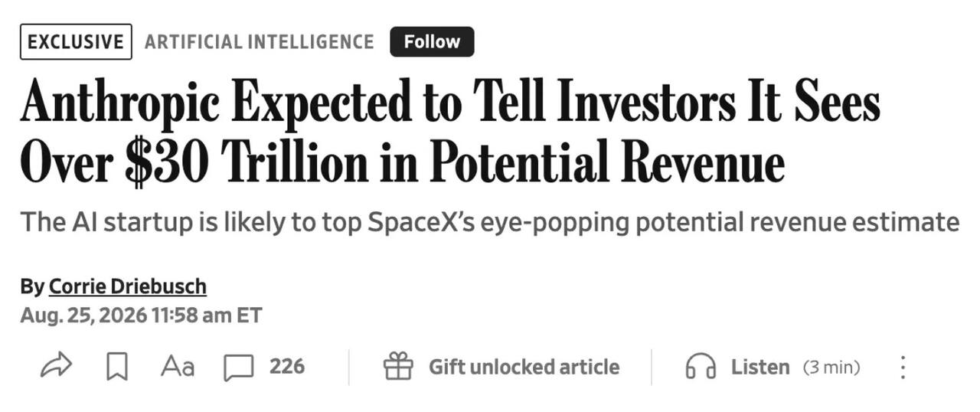Click the 'By' byline label

pos(31,287)
